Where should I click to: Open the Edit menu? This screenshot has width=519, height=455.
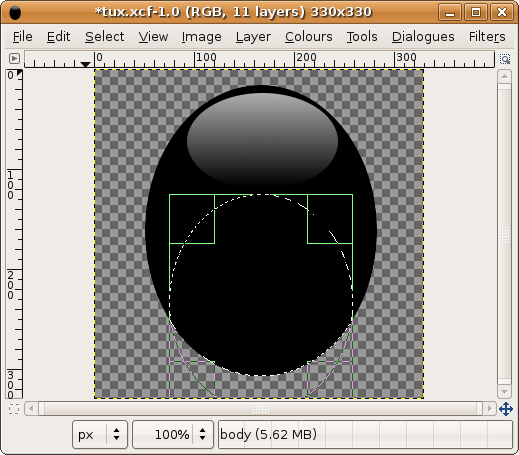[x=58, y=37]
